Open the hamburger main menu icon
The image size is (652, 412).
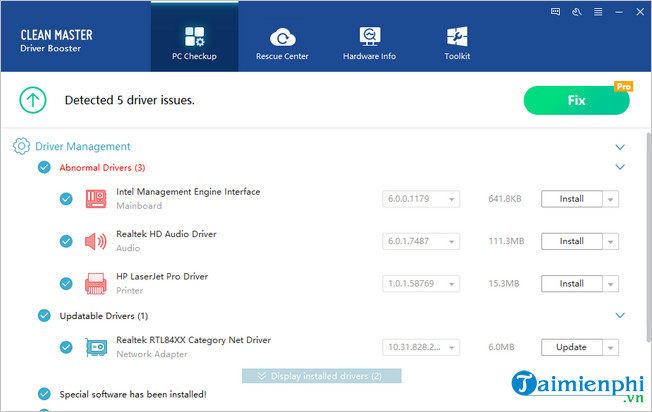tap(597, 13)
